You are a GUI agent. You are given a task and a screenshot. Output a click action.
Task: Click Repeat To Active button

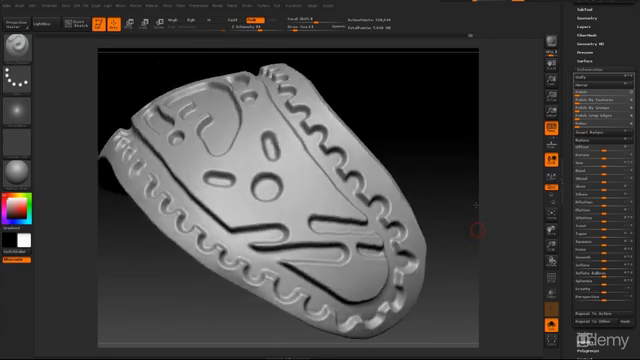click(603, 313)
